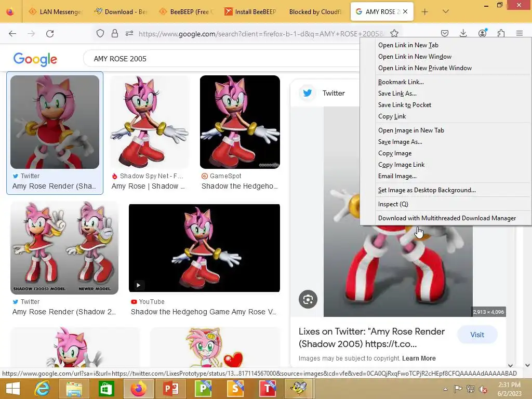
Task: Open the Firefox account avatar icon
Action: [482, 33]
